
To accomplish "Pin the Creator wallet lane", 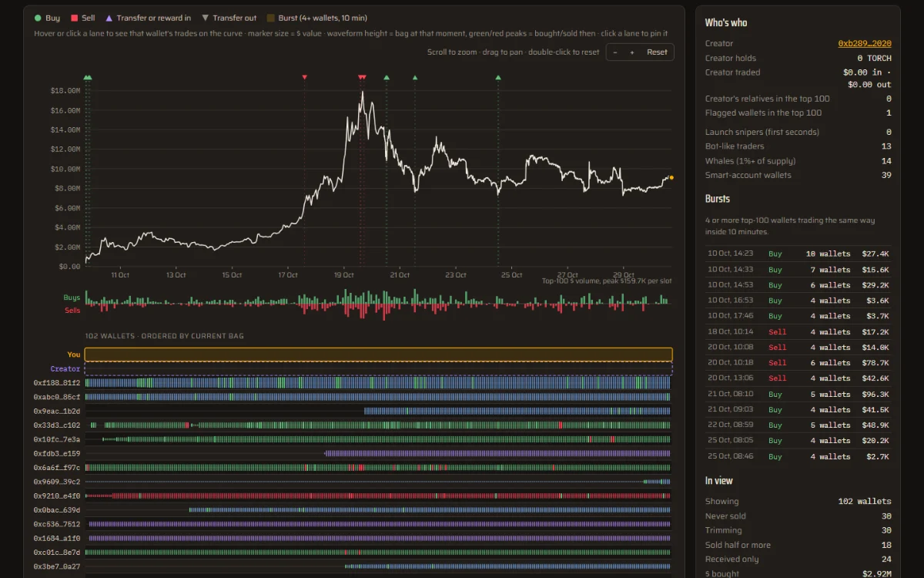I will 378,369.
